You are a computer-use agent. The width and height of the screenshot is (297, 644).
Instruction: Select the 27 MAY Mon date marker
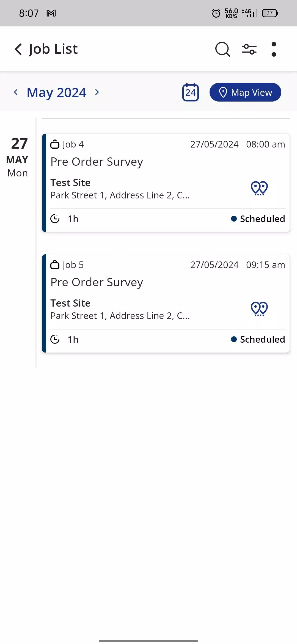[18, 157]
